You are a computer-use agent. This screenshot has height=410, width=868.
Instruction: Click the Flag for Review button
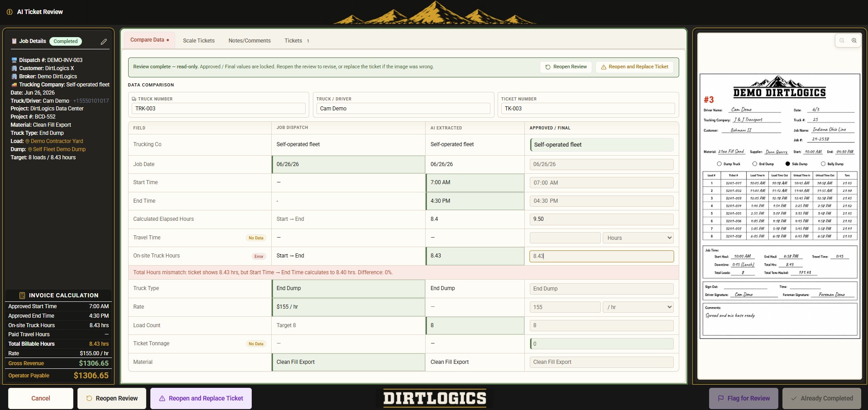point(743,398)
